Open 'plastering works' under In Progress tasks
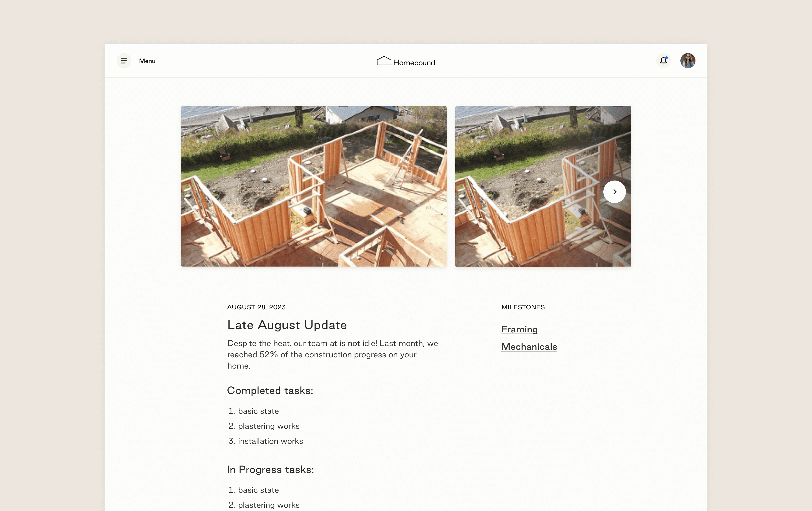Screen dimensions: 812x511 [x=269, y=505]
